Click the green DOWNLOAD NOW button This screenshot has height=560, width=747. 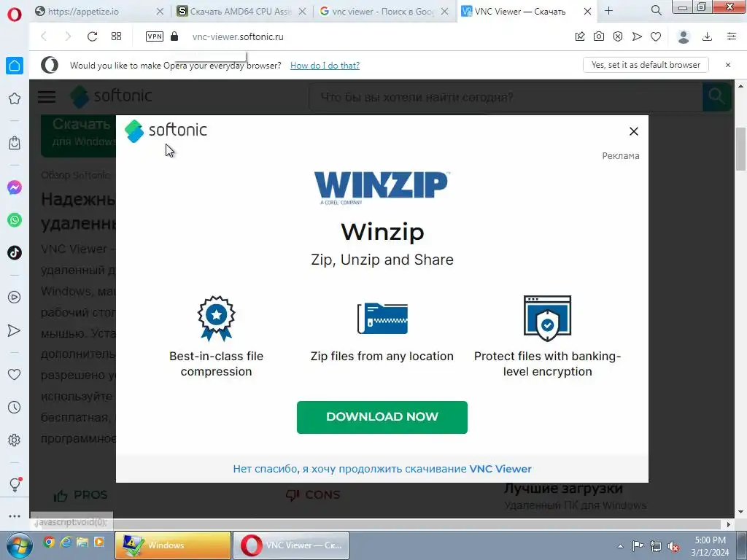pyautogui.click(x=382, y=417)
